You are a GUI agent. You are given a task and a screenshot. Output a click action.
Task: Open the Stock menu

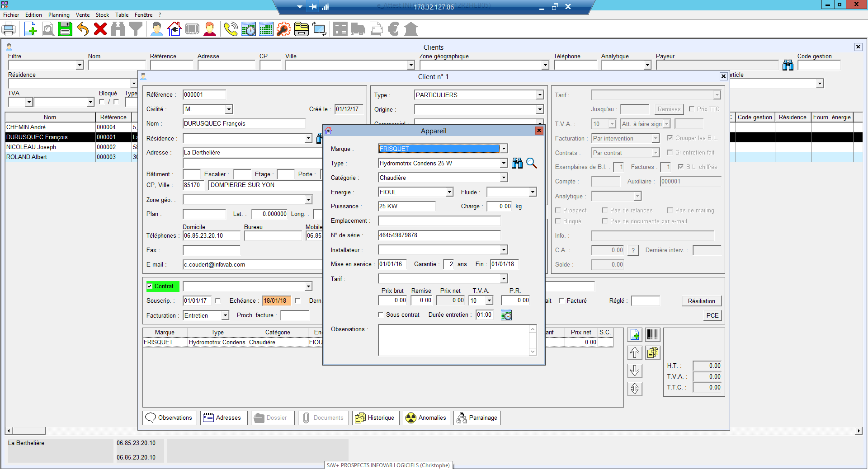coord(102,15)
